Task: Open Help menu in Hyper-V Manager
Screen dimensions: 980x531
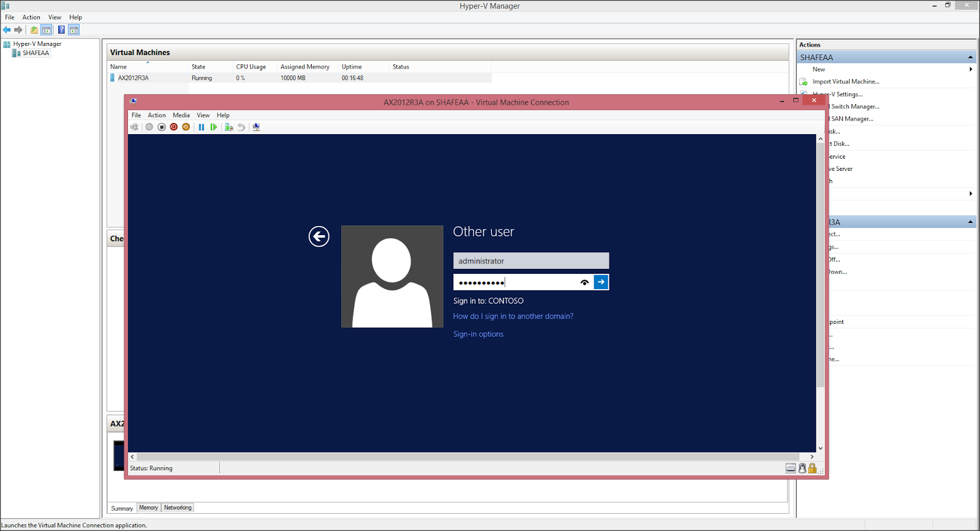Action: 76,17
